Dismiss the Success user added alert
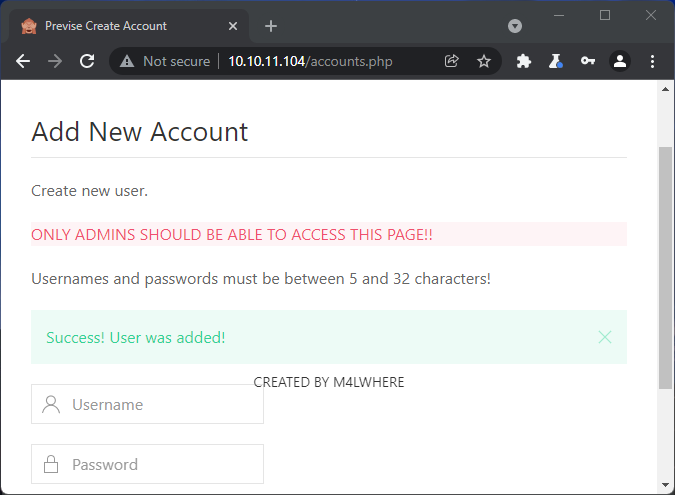This screenshot has width=675, height=495. [x=604, y=337]
